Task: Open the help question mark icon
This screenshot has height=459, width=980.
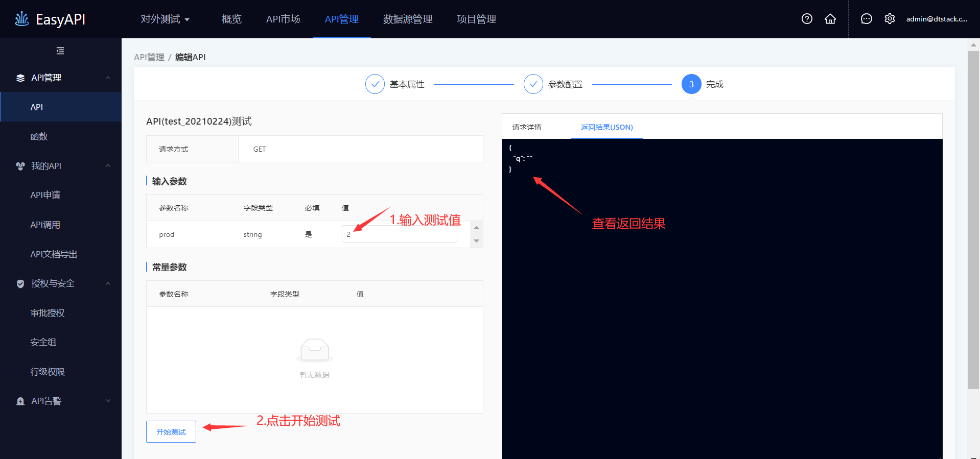Action: coord(807,19)
